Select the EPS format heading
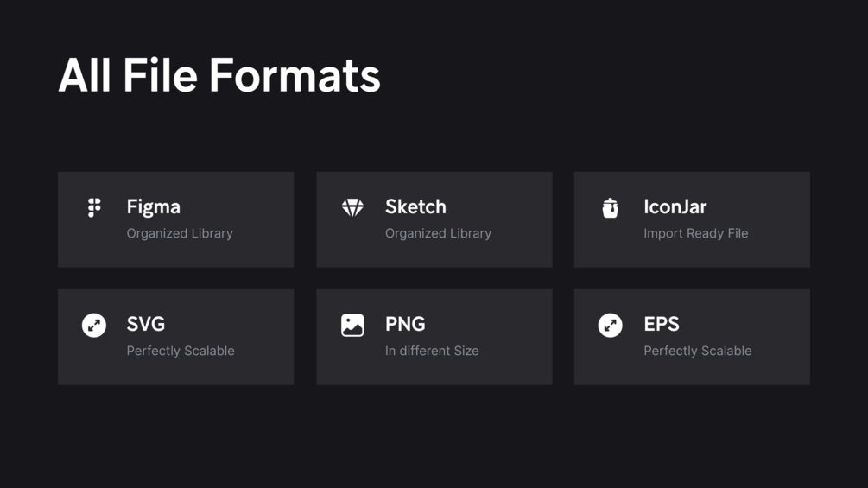 (662, 324)
